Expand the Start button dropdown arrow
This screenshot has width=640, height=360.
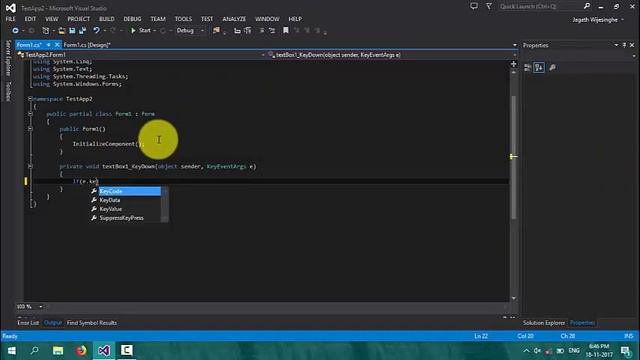[154, 31]
